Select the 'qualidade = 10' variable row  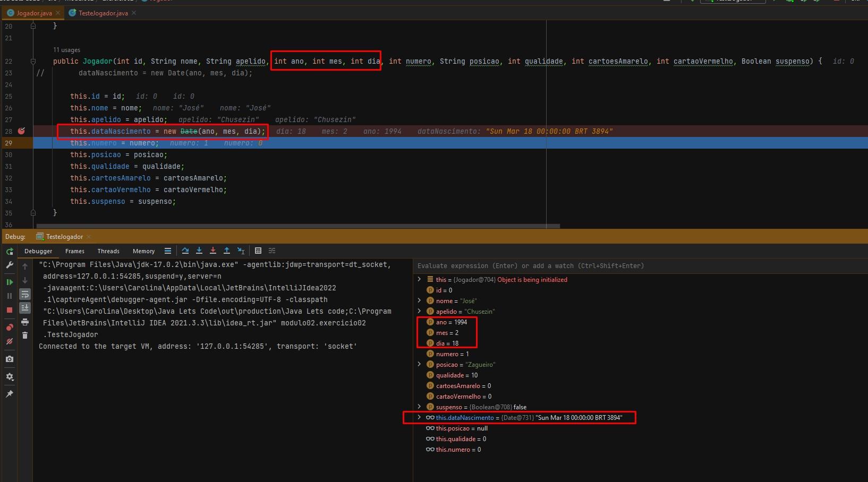pos(640,375)
